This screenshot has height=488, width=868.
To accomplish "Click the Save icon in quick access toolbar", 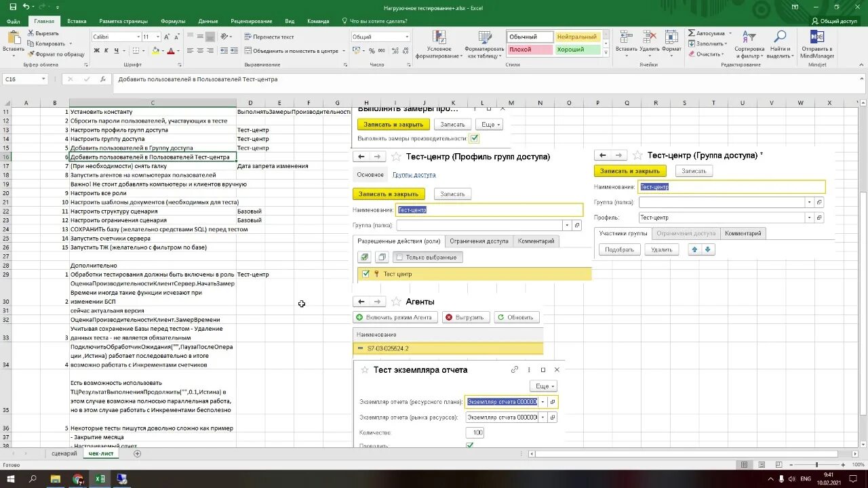I will (x=14, y=6).
